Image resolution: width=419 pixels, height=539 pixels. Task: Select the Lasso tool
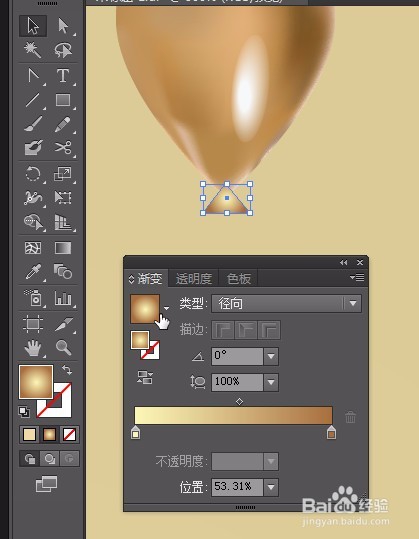coord(63,50)
